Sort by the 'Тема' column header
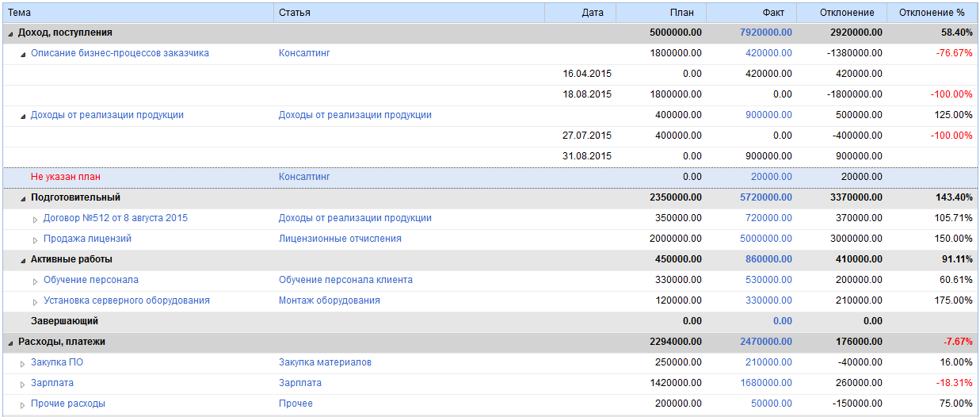980x417 pixels. (138, 13)
